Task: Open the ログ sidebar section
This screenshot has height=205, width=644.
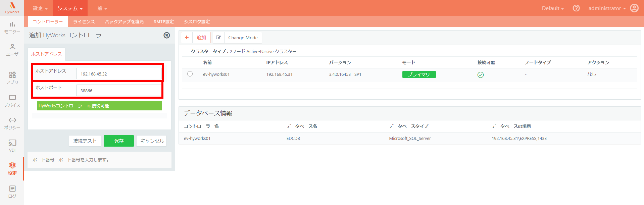Action: (12, 192)
